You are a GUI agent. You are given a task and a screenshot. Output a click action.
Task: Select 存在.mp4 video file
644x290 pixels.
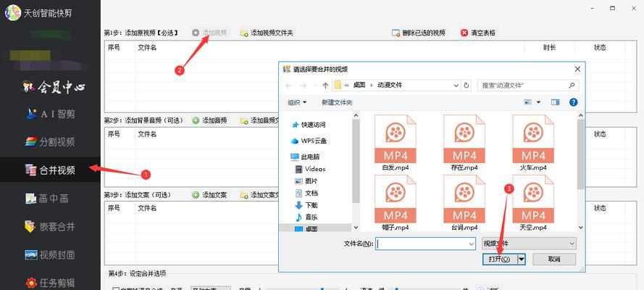coord(464,143)
